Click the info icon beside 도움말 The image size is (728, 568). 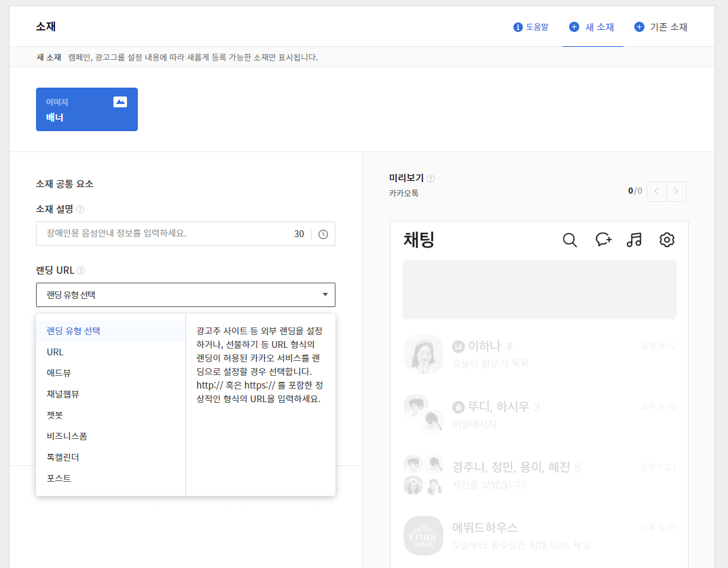pos(517,27)
